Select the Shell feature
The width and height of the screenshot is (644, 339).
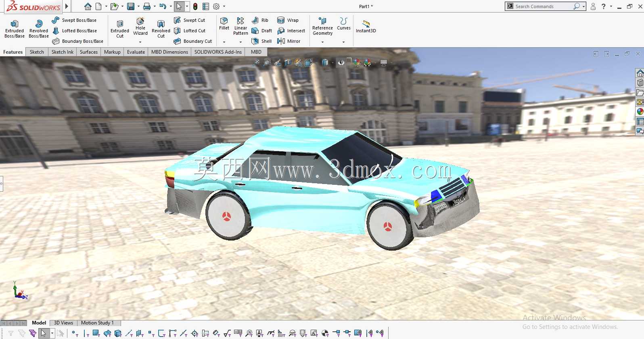[261, 41]
